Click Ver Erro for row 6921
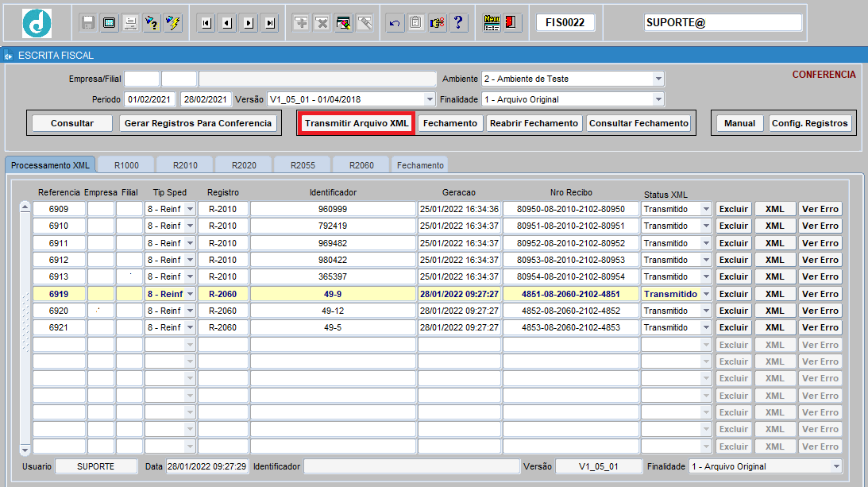 820,327
